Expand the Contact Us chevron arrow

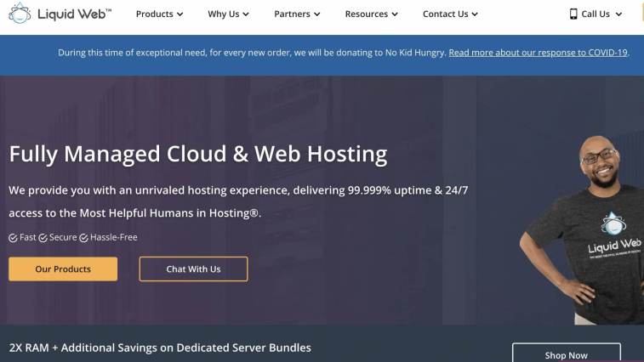pyautogui.click(x=475, y=14)
